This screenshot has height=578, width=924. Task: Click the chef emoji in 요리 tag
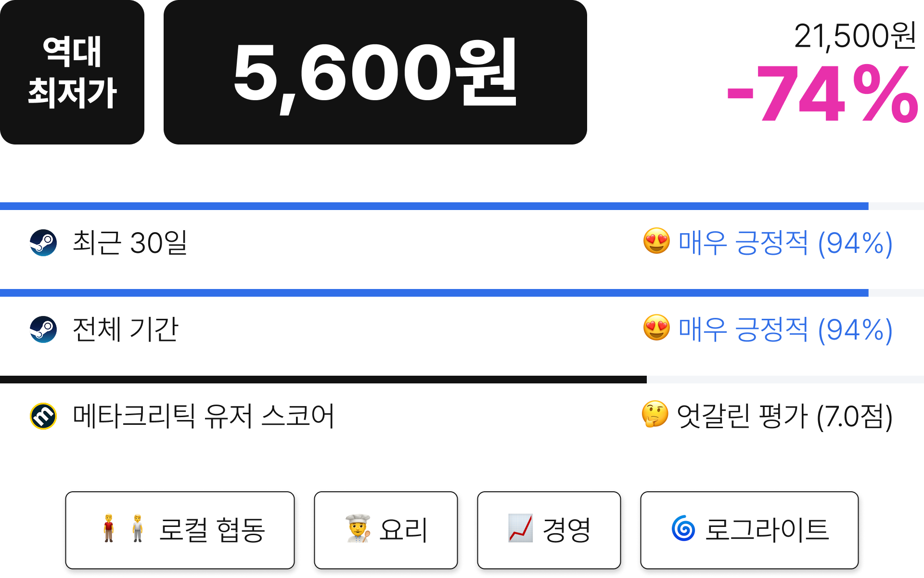click(x=358, y=528)
